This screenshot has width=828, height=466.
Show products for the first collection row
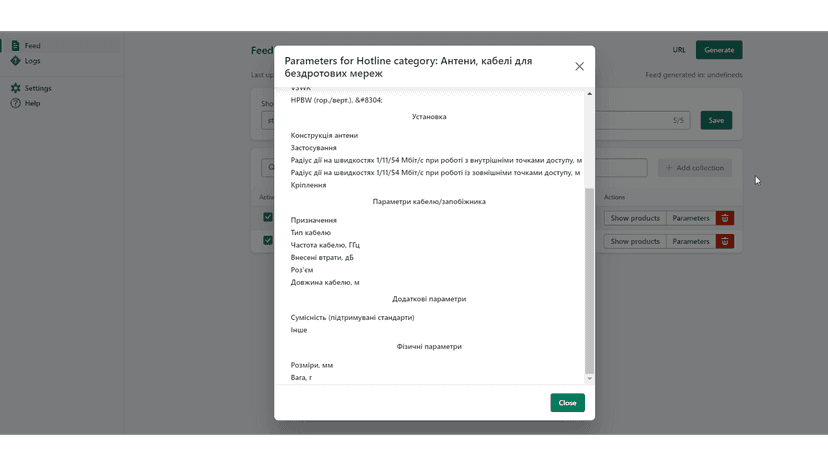click(x=635, y=218)
